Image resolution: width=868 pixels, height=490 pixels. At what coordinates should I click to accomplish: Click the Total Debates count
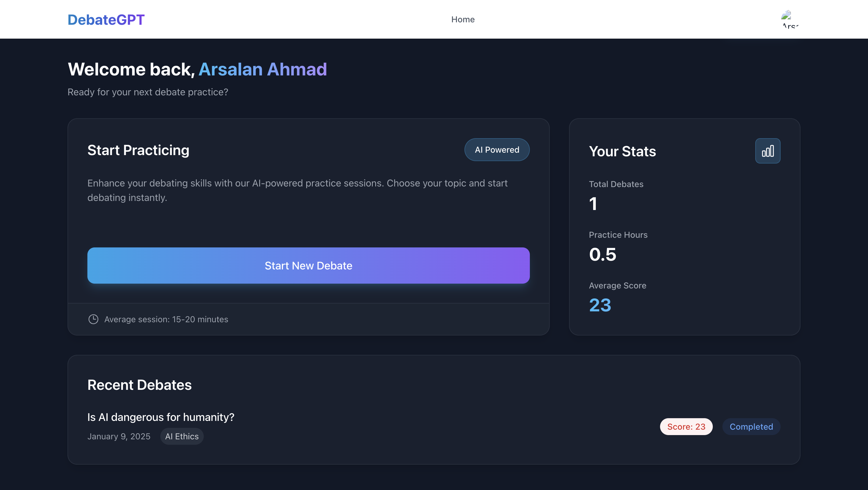tap(593, 204)
